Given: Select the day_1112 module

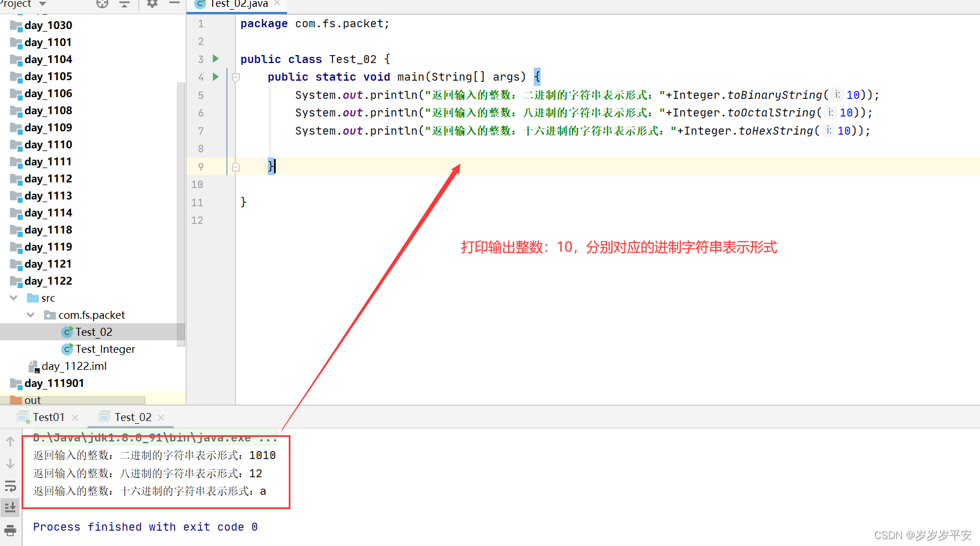Looking at the screenshot, I should pyautogui.click(x=48, y=178).
